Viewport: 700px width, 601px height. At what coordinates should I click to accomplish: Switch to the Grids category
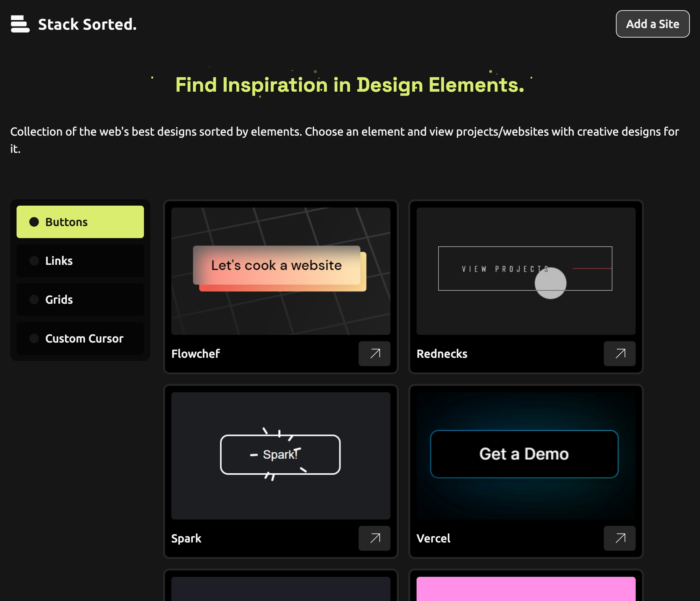coord(80,300)
